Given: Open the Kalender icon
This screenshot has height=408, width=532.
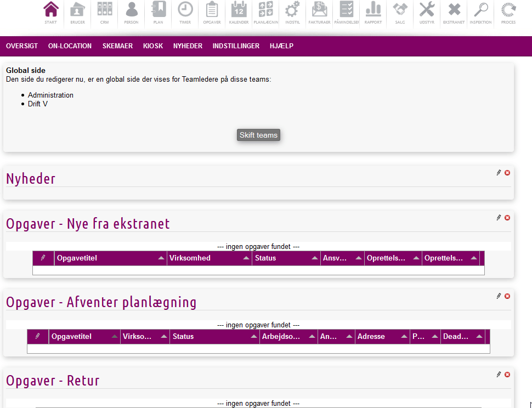Looking at the screenshot, I should (x=239, y=11).
